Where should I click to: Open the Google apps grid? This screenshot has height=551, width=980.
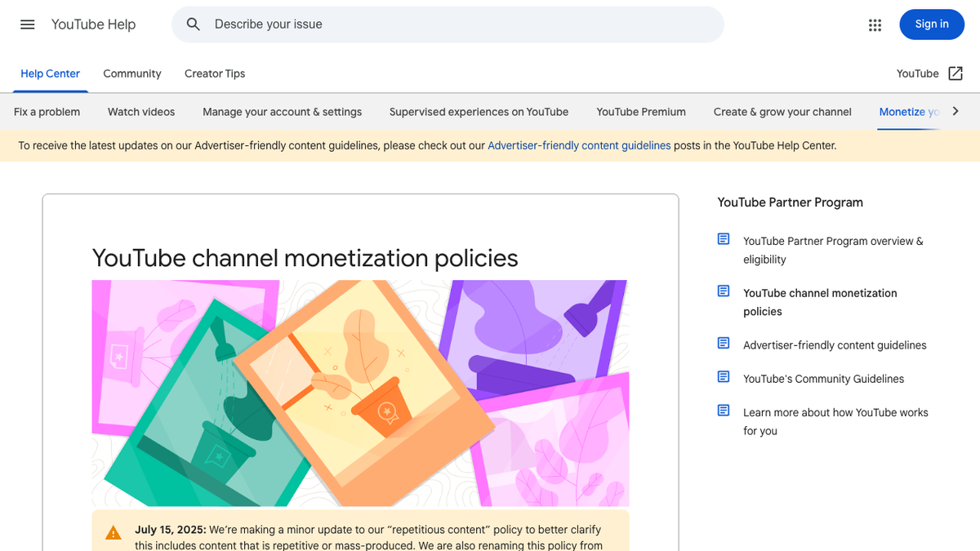click(875, 24)
